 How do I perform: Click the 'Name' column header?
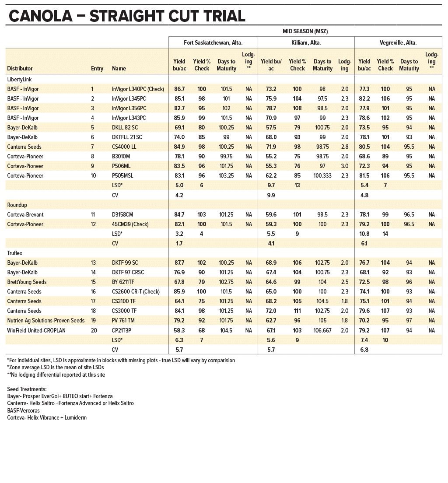click(119, 68)
